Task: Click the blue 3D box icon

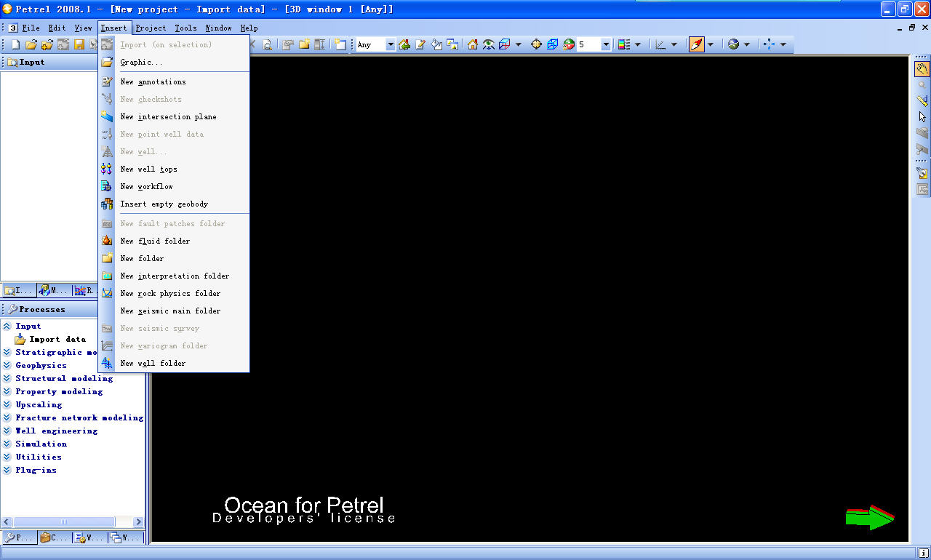Action: point(553,45)
